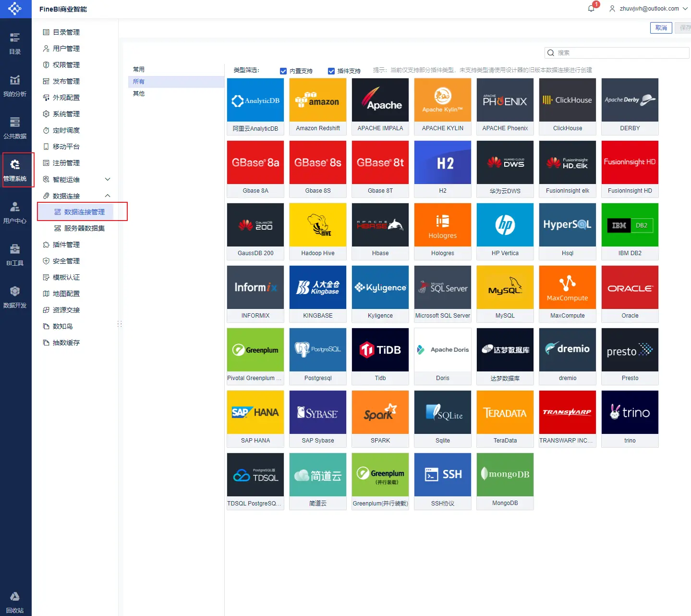Choose the MaxCompute tile
The height and width of the screenshot is (616, 691).
(x=568, y=294)
